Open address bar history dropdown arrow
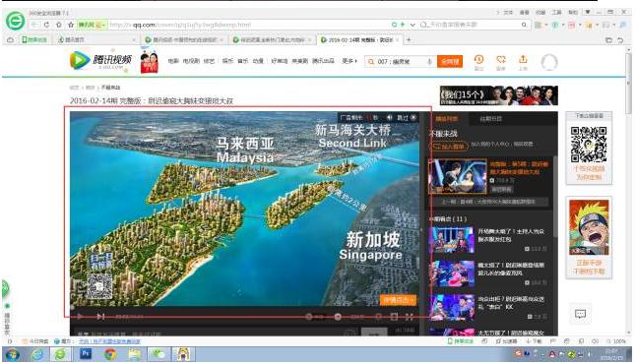635x364 pixels. click(x=413, y=25)
